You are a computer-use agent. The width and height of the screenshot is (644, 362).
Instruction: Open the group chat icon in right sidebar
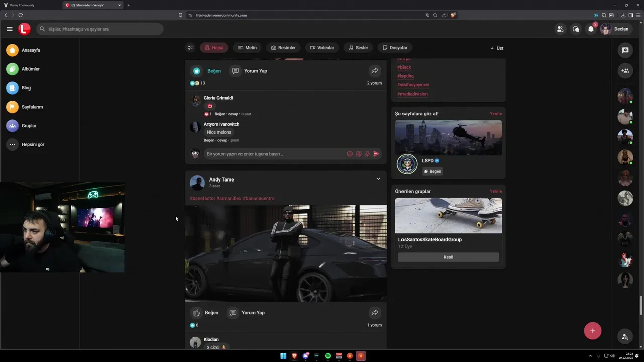point(625,71)
